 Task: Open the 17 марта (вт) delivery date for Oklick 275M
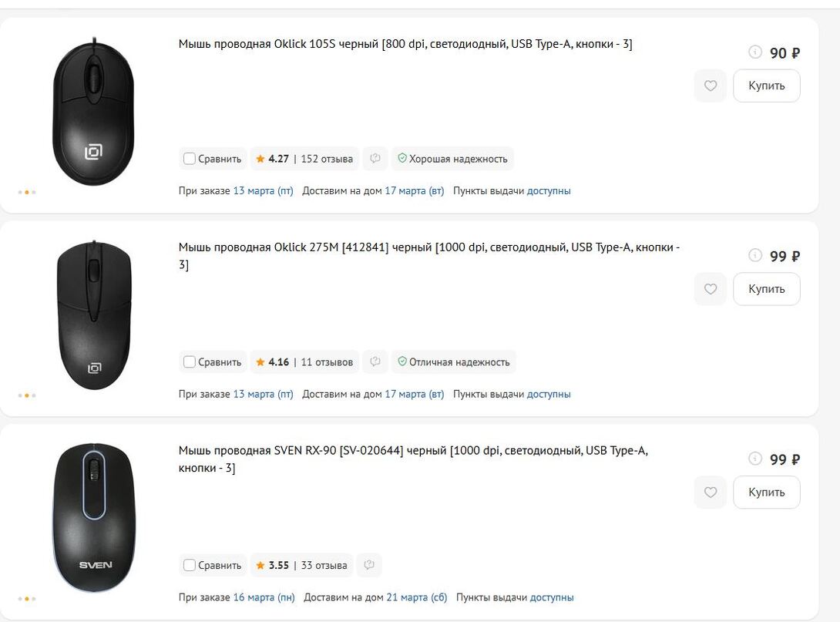coord(415,395)
